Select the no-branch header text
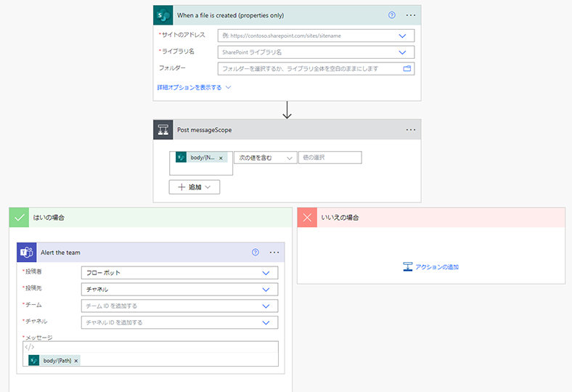This screenshot has height=392, width=572. (340, 218)
